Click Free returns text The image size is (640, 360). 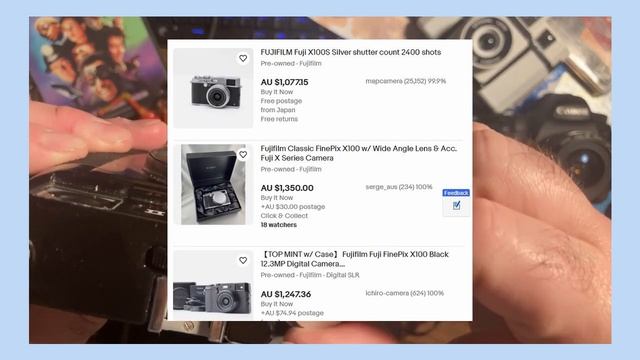tap(279, 119)
